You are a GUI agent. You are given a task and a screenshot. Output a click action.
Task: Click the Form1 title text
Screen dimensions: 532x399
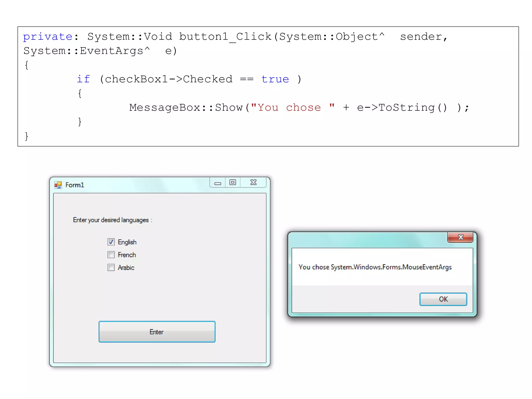click(x=75, y=185)
